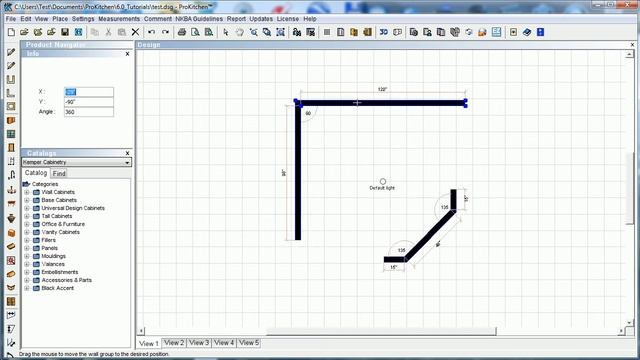Open the NKBA Guidelines menu
Screen dimensions: 640x360
199,19
